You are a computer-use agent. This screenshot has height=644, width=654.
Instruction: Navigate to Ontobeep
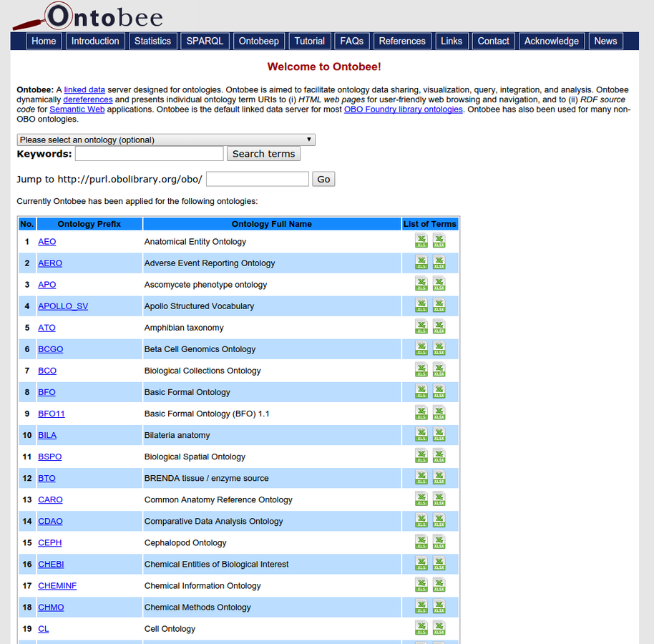tap(258, 42)
